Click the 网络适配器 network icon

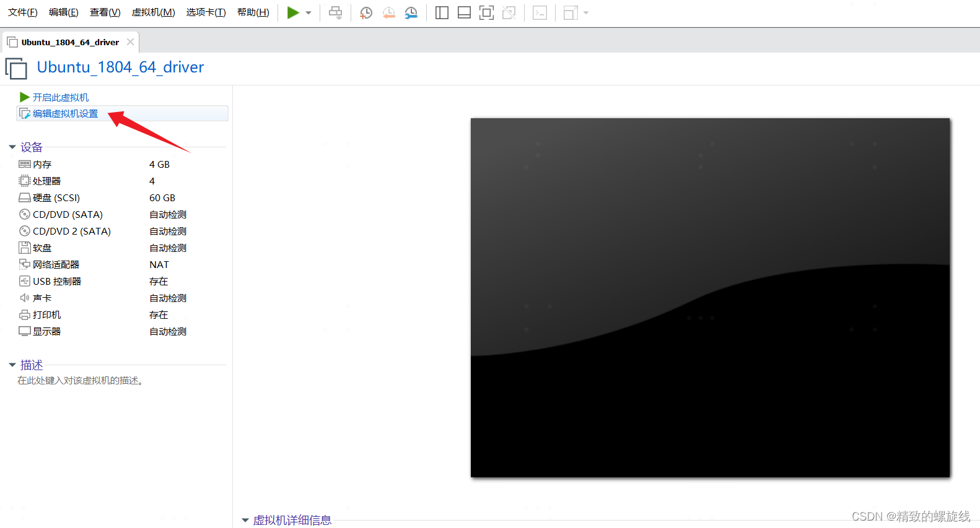(x=25, y=264)
